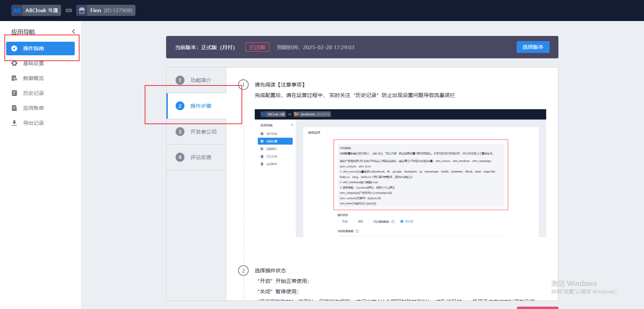
Task: Click 应用导航 sidebar title
Action: point(23,32)
